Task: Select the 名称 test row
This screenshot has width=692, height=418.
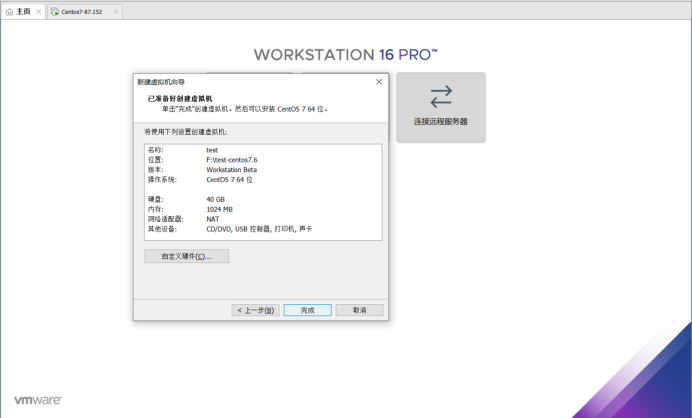Action: 263,150
